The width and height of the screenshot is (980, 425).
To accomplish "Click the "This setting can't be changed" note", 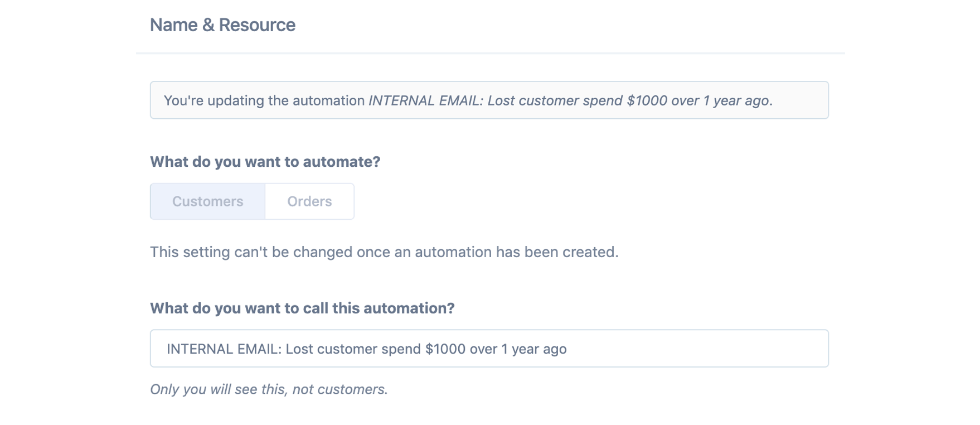I will click(x=384, y=252).
